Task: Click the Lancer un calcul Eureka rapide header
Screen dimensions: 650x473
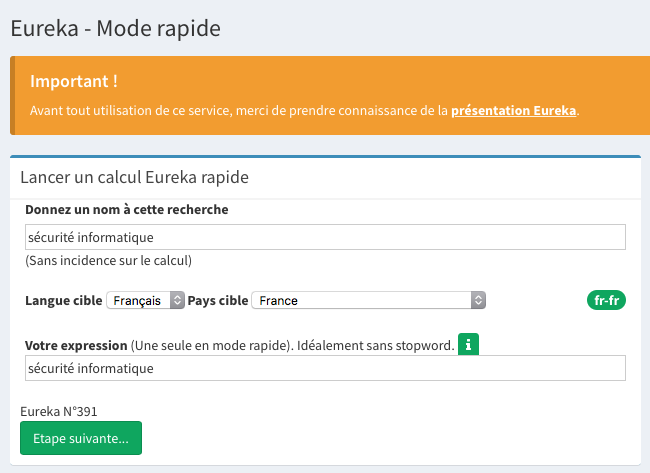Action: coord(134,177)
